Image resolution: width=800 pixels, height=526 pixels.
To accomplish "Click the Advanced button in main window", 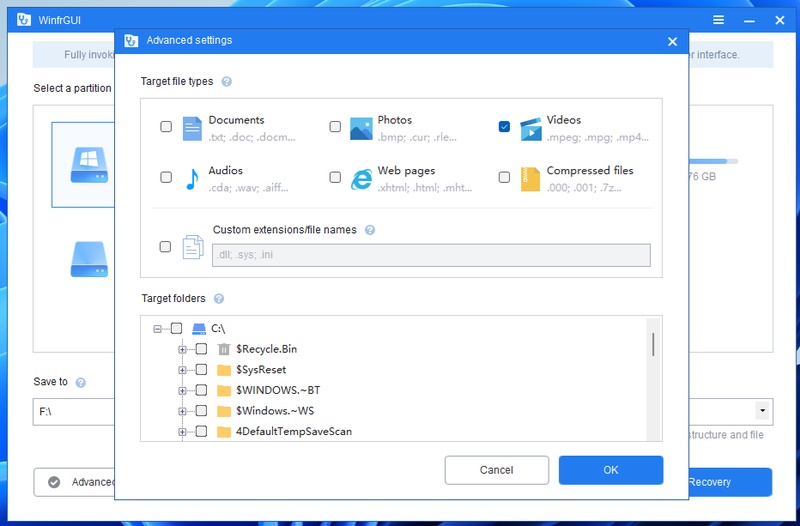I will [74, 482].
